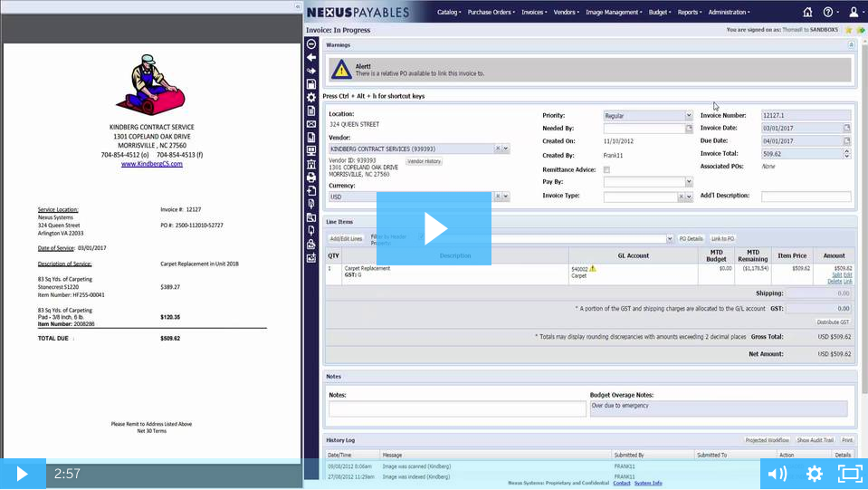Adjust the Invoice Total stepper arrows

[847, 154]
